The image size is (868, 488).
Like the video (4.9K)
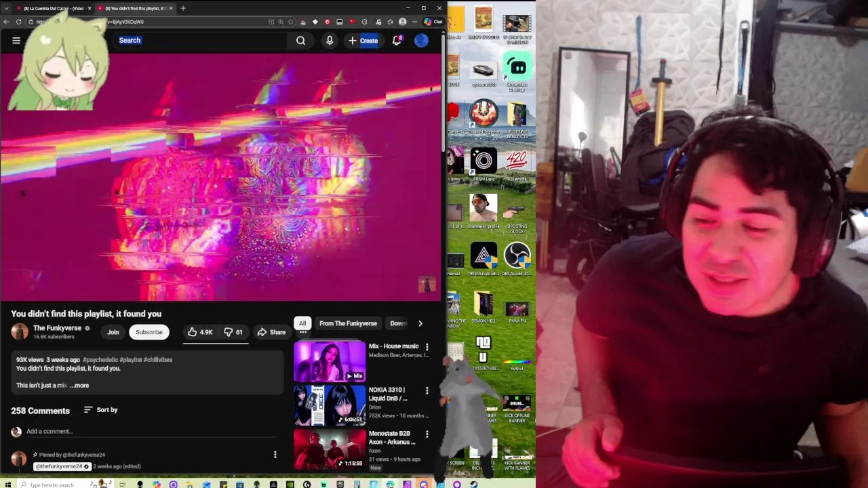[x=200, y=332]
